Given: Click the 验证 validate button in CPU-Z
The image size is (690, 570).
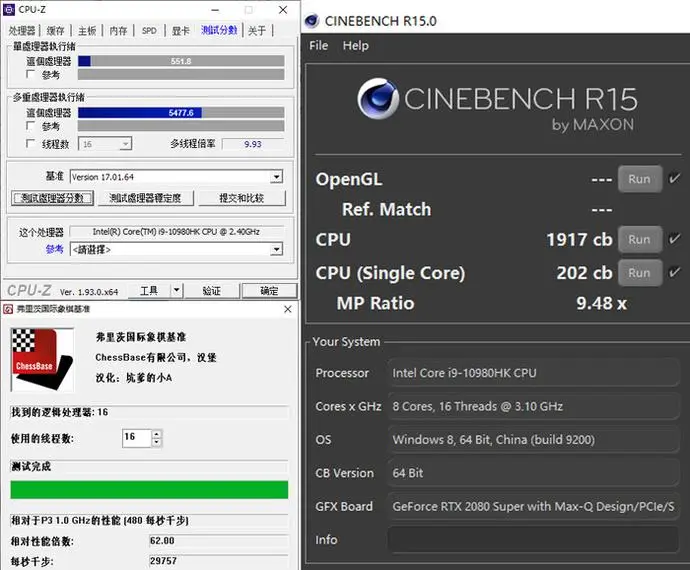Looking at the screenshot, I should tap(212, 290).
